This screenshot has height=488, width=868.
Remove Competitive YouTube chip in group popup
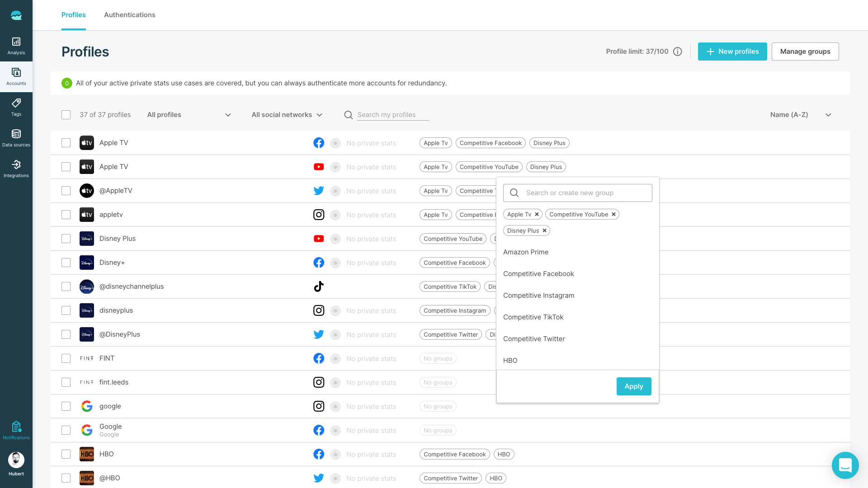[613, 214]
